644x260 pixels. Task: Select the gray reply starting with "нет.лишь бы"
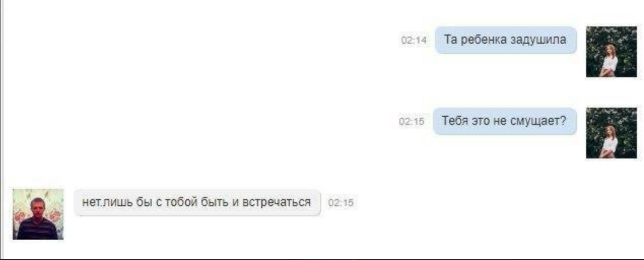pos(198,202)
